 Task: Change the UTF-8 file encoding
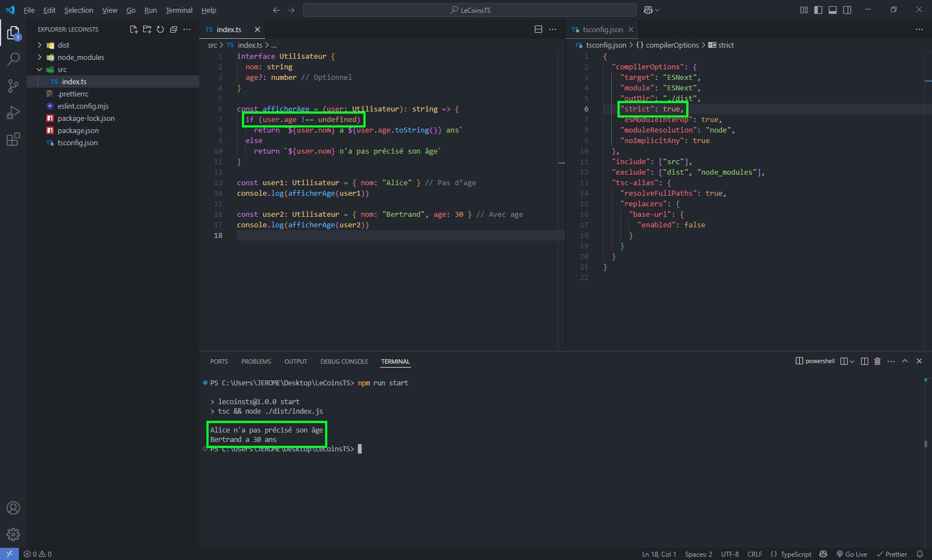coord(730,554)
